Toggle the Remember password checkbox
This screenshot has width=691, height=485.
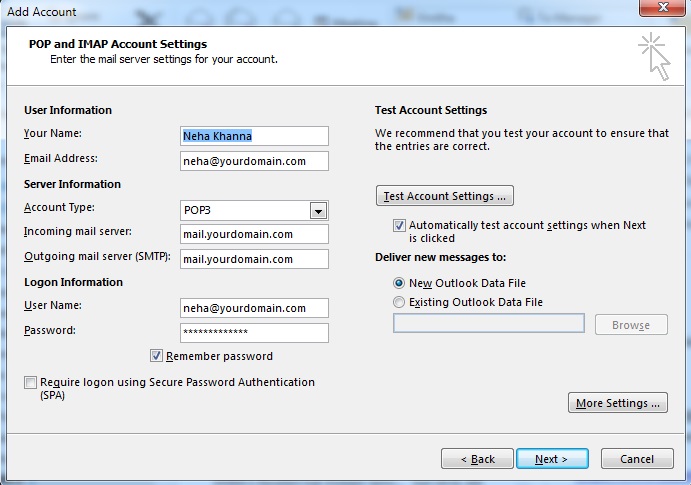[x=156, y=355]
